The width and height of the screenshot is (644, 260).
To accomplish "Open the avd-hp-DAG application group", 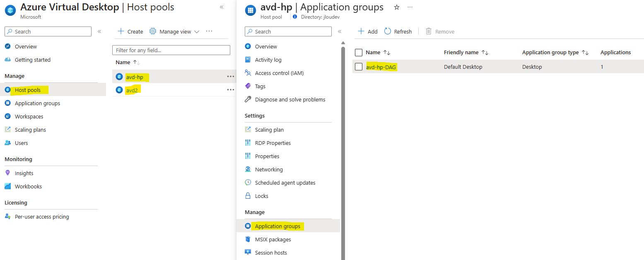I will click(381, 67).
